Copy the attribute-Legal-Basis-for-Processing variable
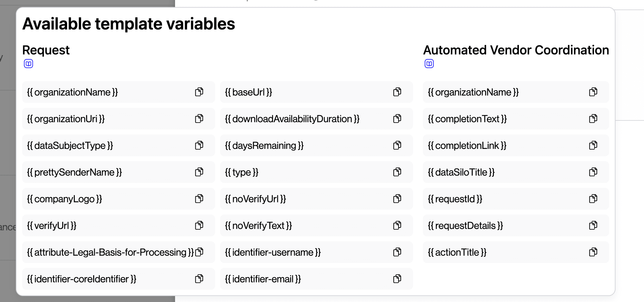This screenshot has width=644, height=302. (x=199, y=252)
